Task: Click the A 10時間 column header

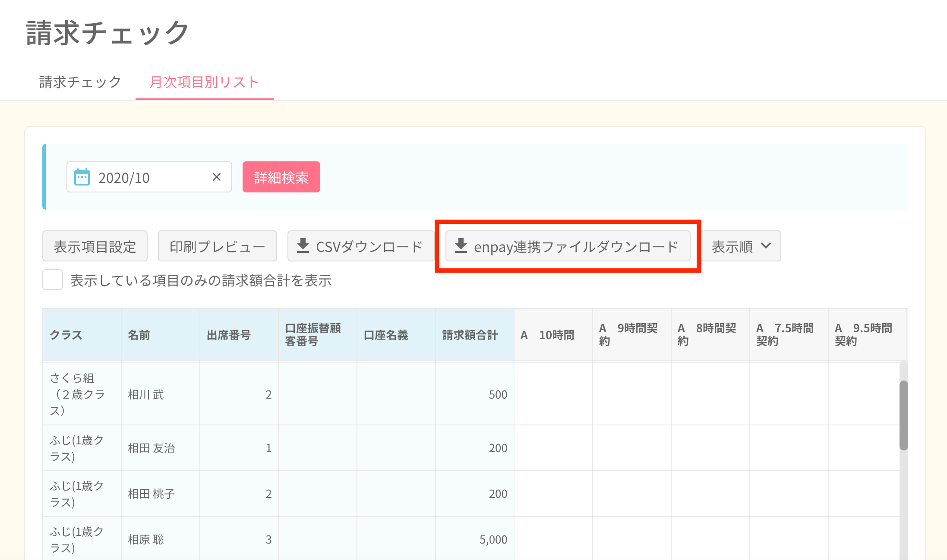Action: pyautogui.click(x=553, y=335)
